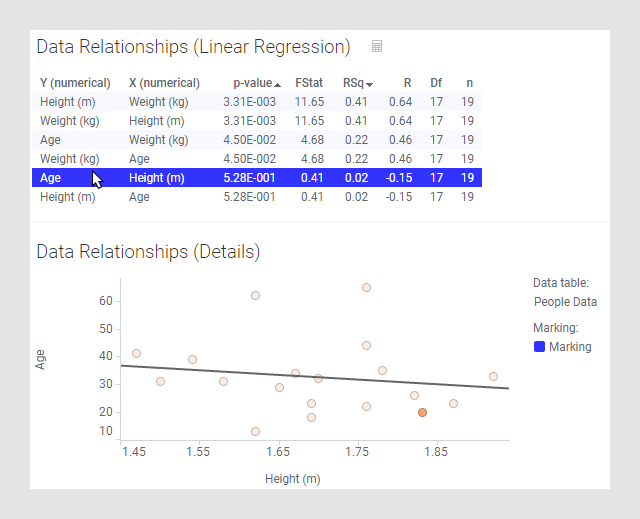Screen dimensions: 640x519
Task: Click the Age y-axis label
Action: (x=41, y=360)
